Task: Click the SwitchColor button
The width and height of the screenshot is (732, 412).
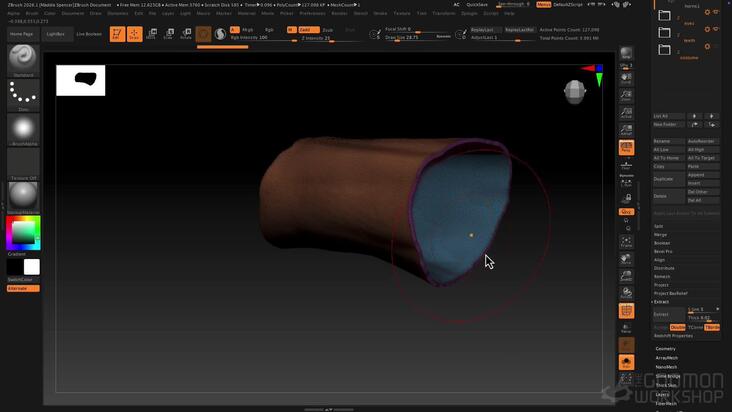Action: pos(20,279)
